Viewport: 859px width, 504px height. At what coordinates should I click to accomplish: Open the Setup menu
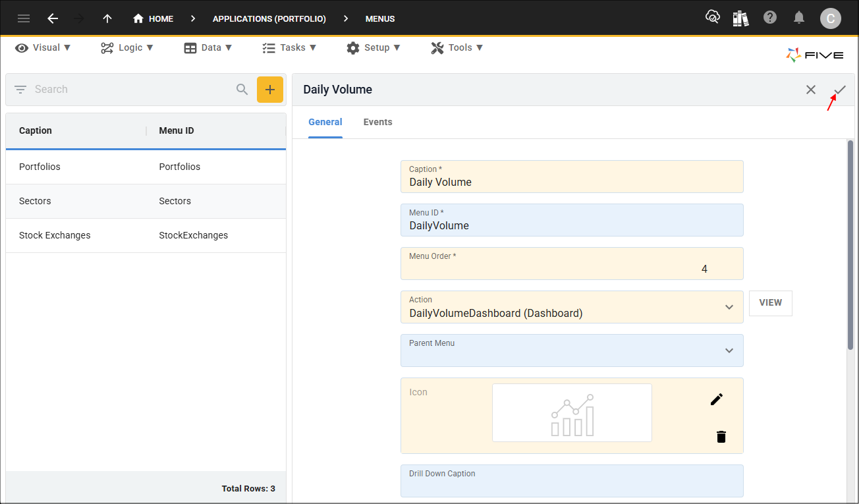[x=374, y=47]
